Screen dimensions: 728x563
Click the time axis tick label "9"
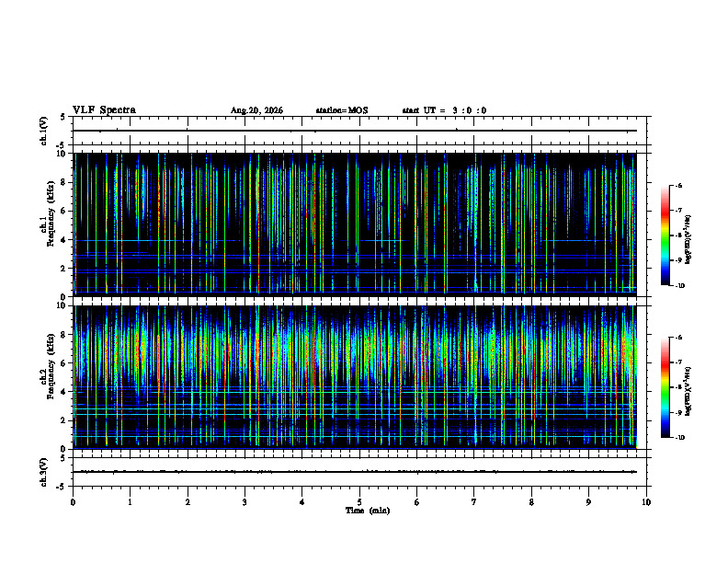(588, 502)
